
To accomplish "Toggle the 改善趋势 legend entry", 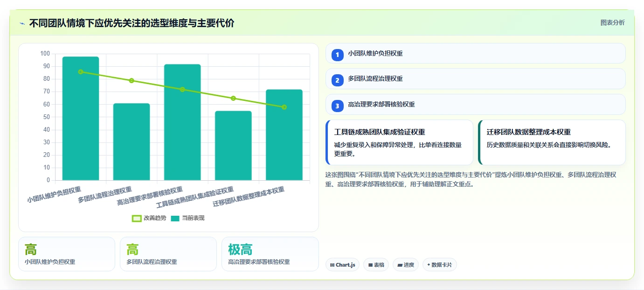I will pyautogui.click(x=149, y=218).
